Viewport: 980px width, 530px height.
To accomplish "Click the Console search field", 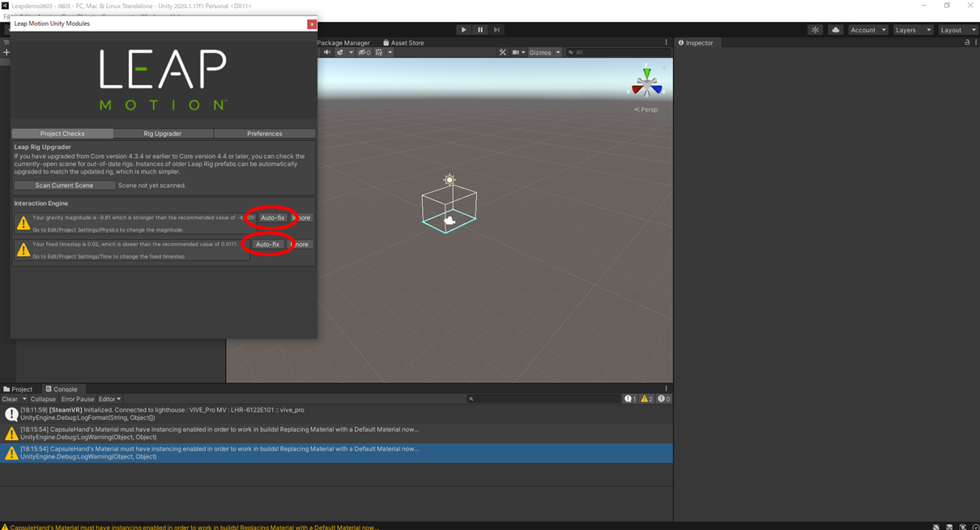I will pyautogui.click(x=543, y=400).
